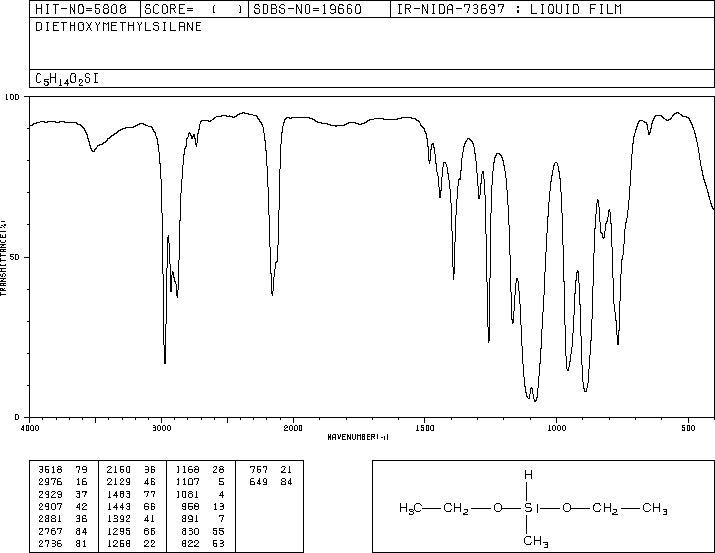Screen dimensions: 715x553
Task: Select peak table wavenumber 1107
Action: 187,481
